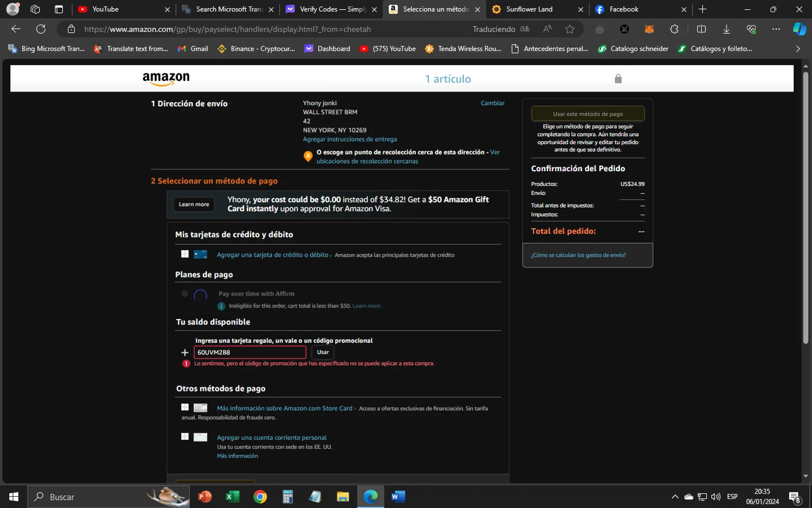Click the Windows Buscar search box
Image resolution: width=812 pixels, height=508 pixels.
108,497
